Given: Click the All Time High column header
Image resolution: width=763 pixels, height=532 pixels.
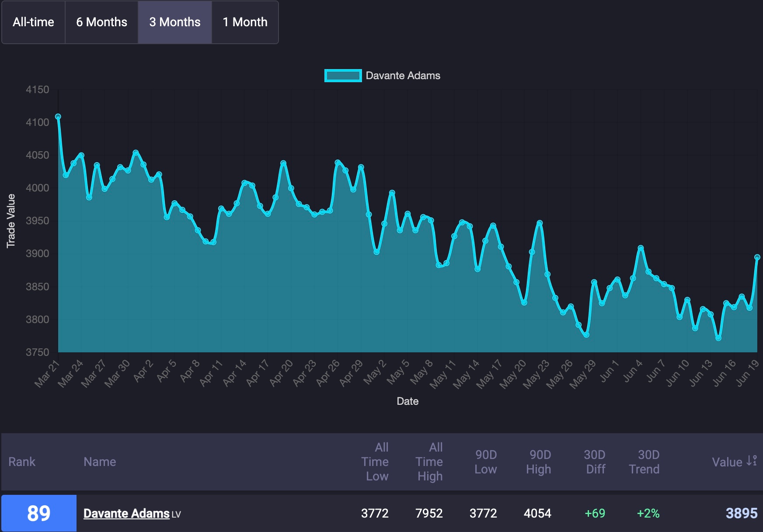Looking at the screenshot, I should click(x=429, y=462).
